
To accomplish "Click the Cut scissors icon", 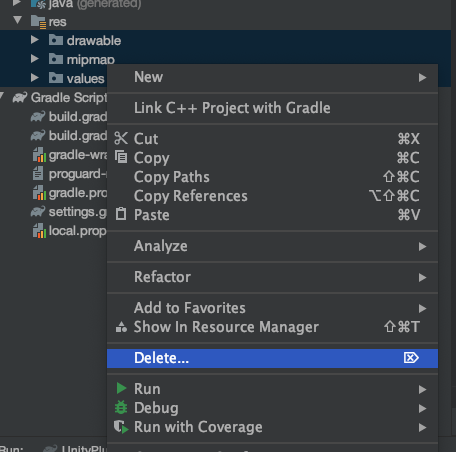I will [121, 138].
